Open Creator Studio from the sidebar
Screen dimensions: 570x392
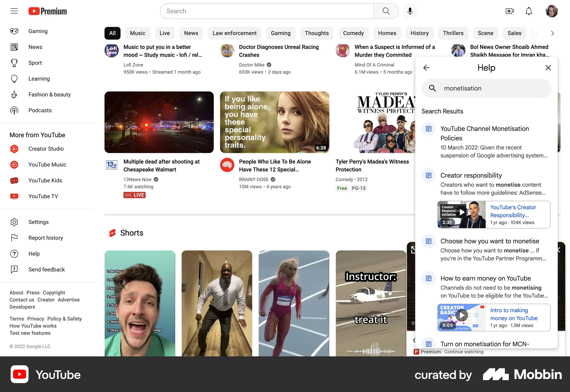point(46,149)
